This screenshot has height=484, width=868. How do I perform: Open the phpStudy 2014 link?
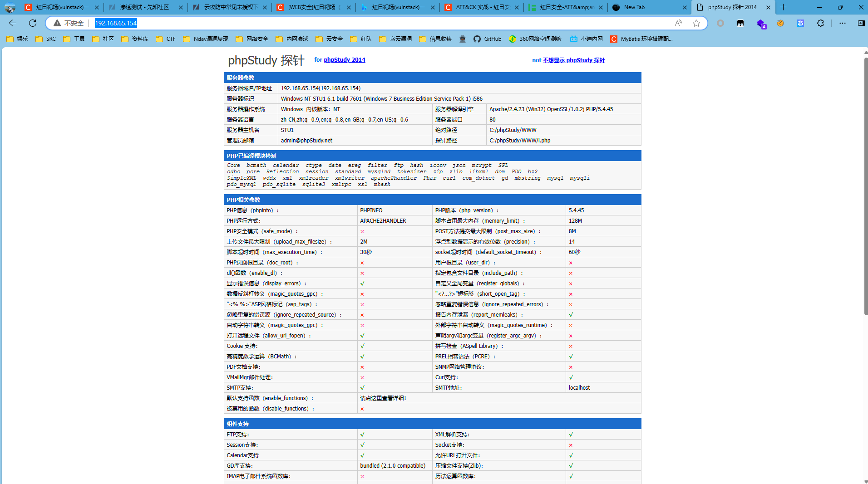coord(344,59)
